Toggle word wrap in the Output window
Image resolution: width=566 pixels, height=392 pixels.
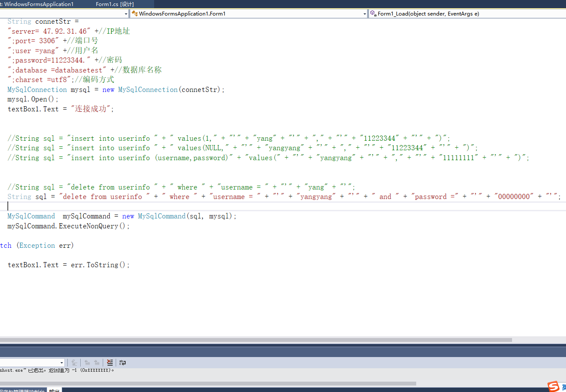pos(122,363)
